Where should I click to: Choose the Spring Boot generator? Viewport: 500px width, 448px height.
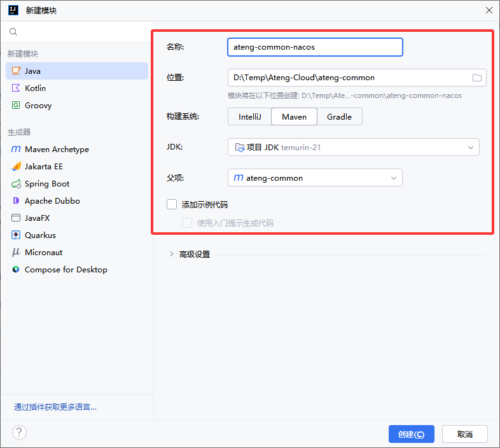(47, 184)
